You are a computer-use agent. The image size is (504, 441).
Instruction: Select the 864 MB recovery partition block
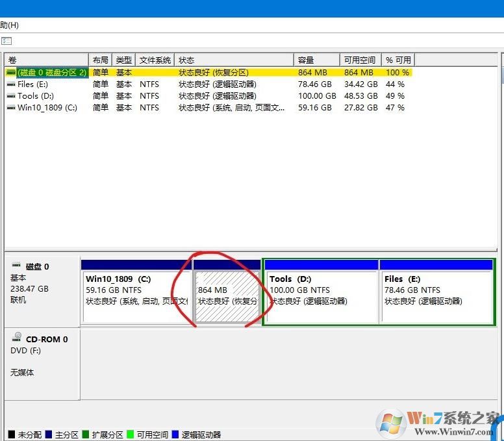tap(227, 296)
